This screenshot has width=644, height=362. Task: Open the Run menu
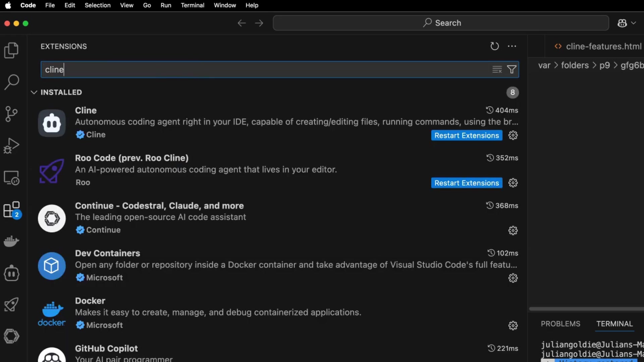click(x=166, y=5)
